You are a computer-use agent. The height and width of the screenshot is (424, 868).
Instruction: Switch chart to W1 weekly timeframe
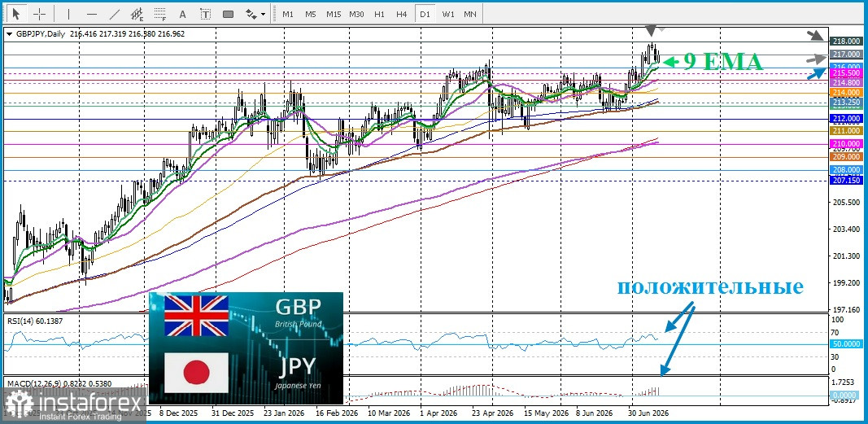pos(448,15)
